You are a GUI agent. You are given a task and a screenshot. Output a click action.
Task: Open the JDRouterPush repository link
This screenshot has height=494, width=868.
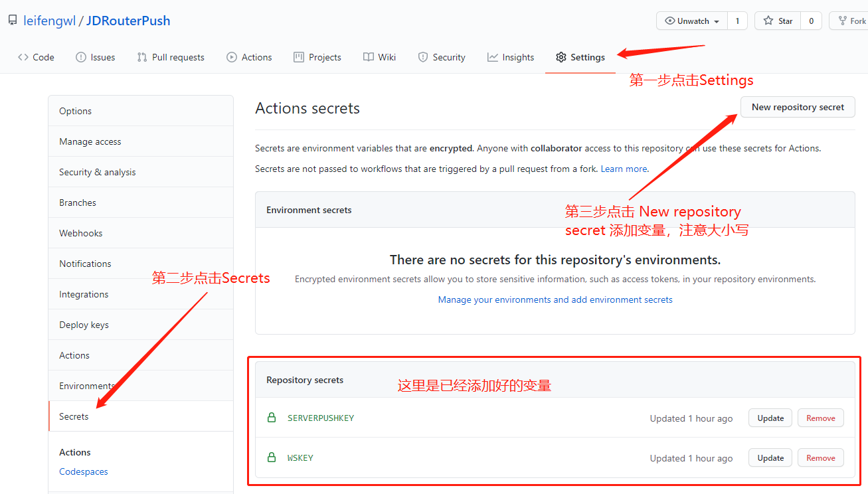point(128,21)
